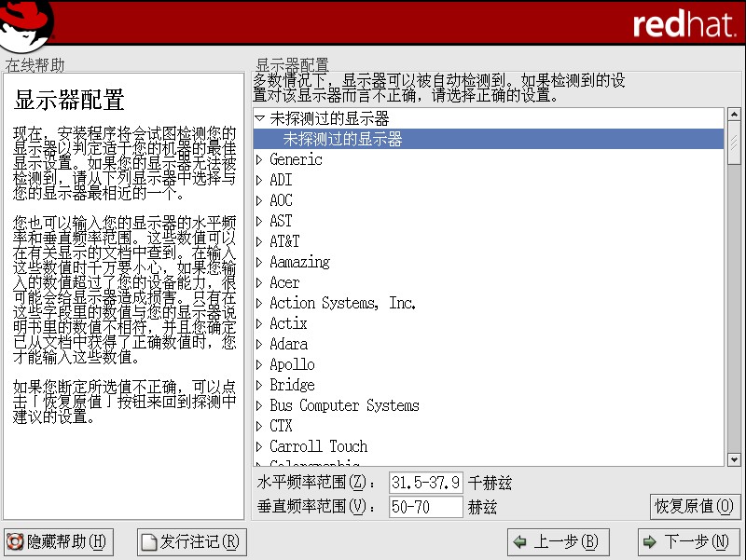Screen dimensions: 746x560
Task: Click the horizontal frequency range field 31.5-37.9
Action: (425, 483)
